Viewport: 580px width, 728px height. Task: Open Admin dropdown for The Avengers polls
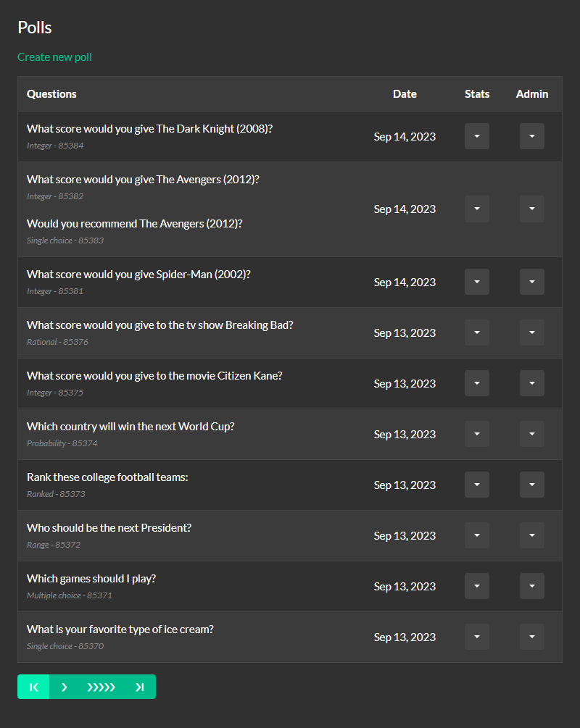pyautogui.click(x=531, y=209)
